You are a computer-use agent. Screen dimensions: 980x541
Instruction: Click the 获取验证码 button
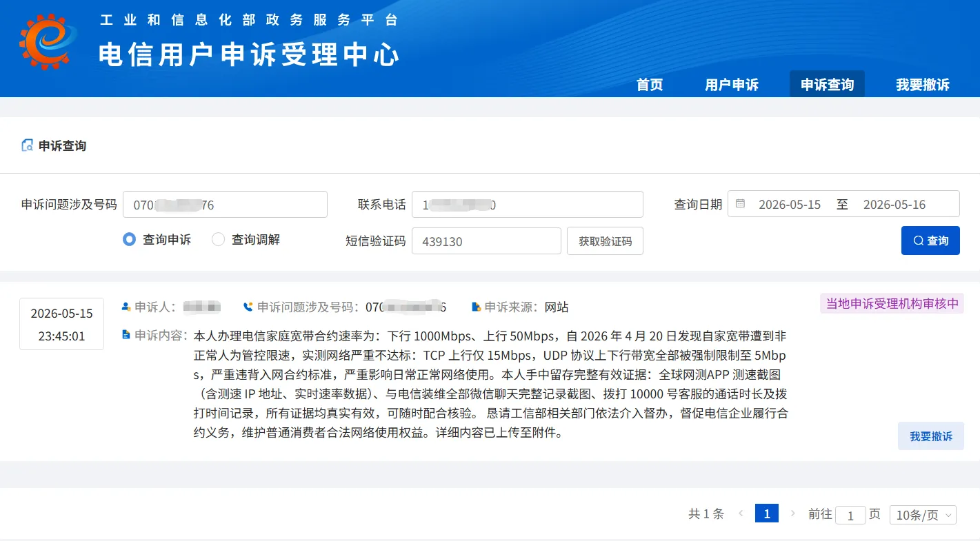point(605,241)
